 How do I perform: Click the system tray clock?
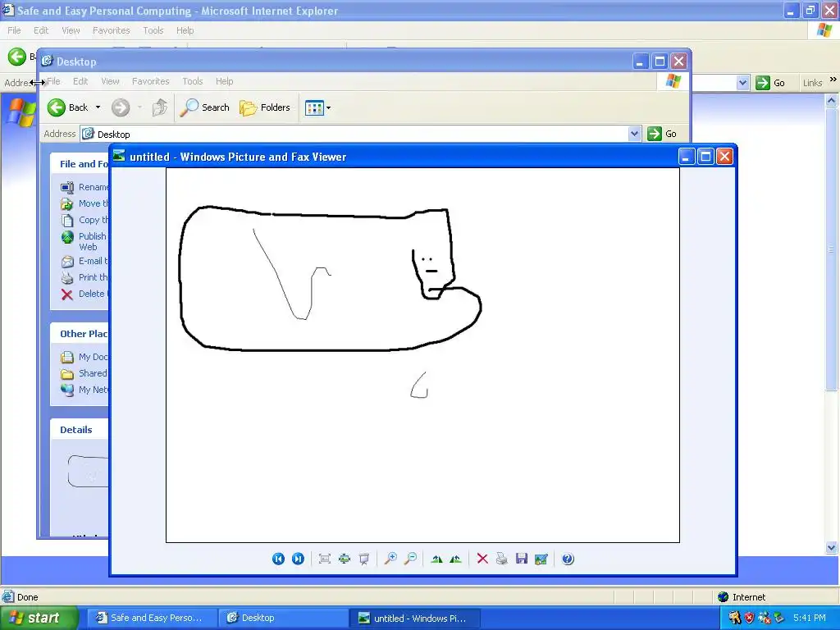[810, 619]
